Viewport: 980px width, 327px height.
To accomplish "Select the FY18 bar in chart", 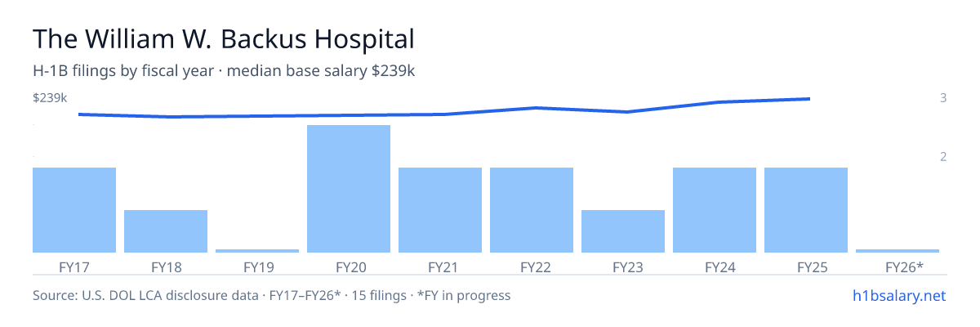I will (x=166, y=231).
